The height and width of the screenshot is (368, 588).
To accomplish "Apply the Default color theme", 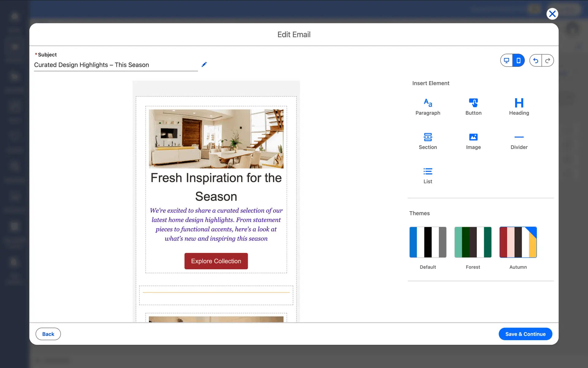I will 428,242.
